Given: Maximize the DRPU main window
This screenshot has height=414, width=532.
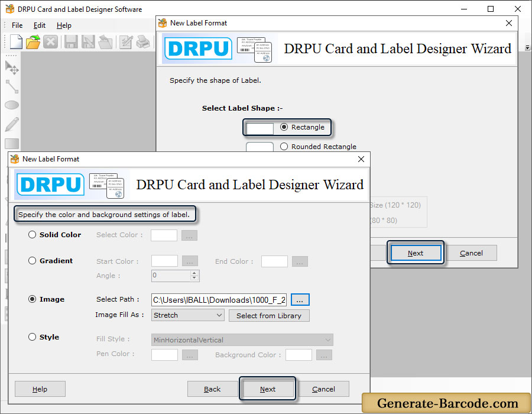Looking at the screenshot, I should (491, 9).
